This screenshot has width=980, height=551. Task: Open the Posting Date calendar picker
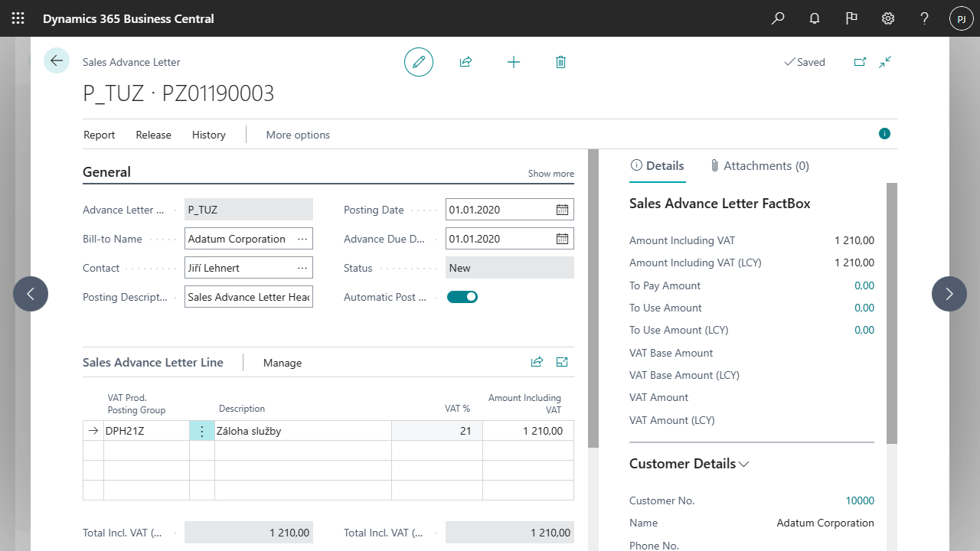[x=562, y=210]
